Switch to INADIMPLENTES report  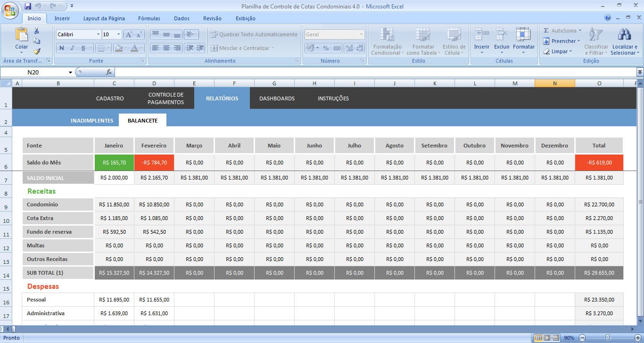pyautogui.click(x=92, y=121)
